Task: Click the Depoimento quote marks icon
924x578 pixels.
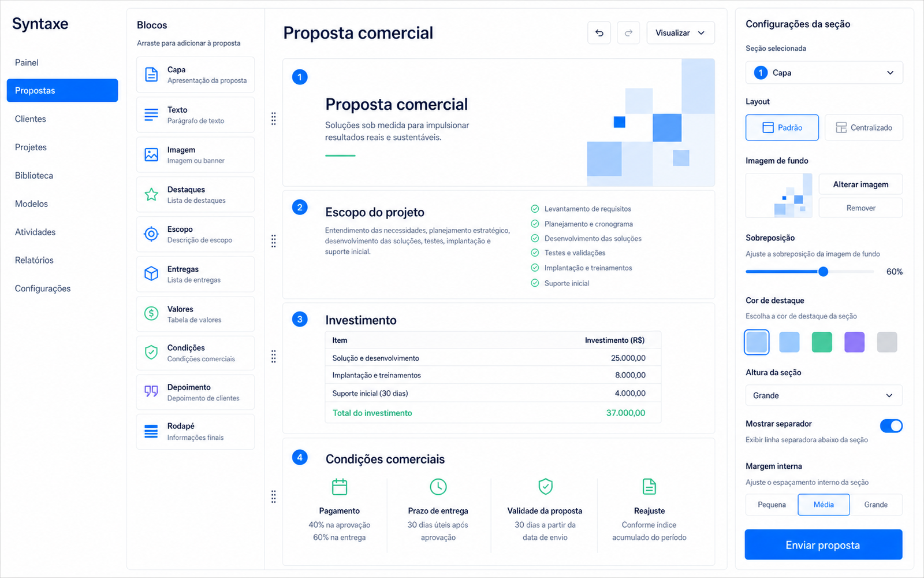Action: [151, 391]
